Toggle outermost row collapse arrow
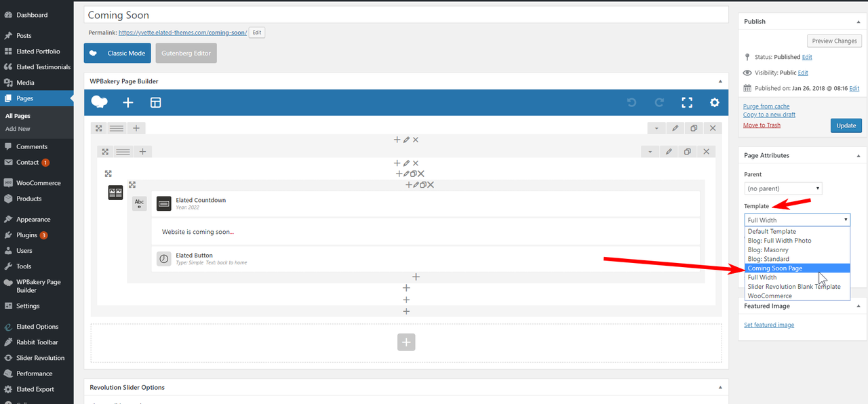Screen dimensions: 868x404 (656, 128)
